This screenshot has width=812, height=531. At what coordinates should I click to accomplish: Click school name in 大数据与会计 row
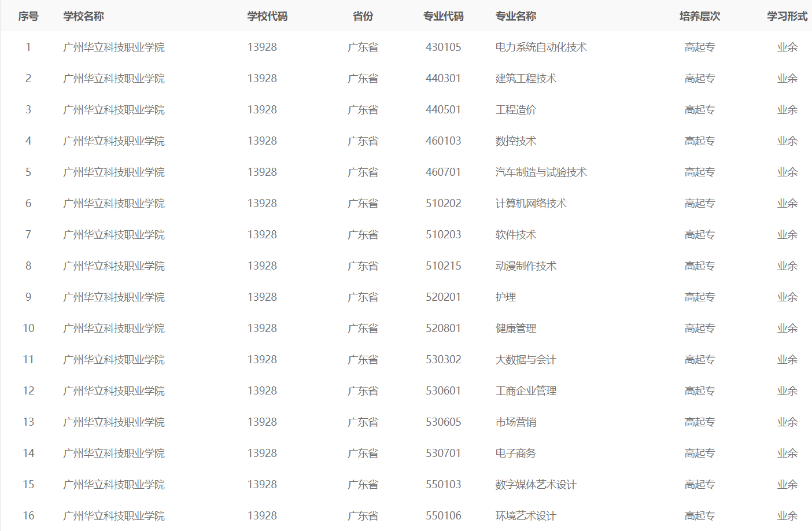pyautogui.click(x=114, y=360)
